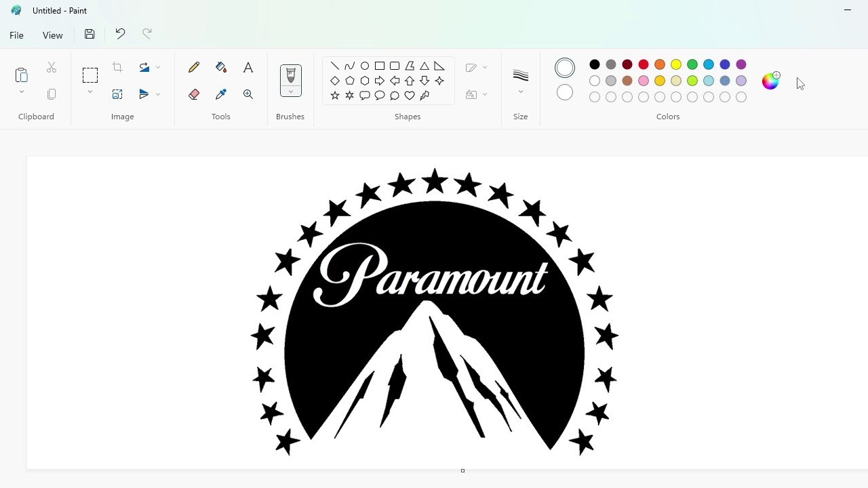868x488 pixels.
Task: Pick the red color swatch
Action: click(x=644, y=64)
